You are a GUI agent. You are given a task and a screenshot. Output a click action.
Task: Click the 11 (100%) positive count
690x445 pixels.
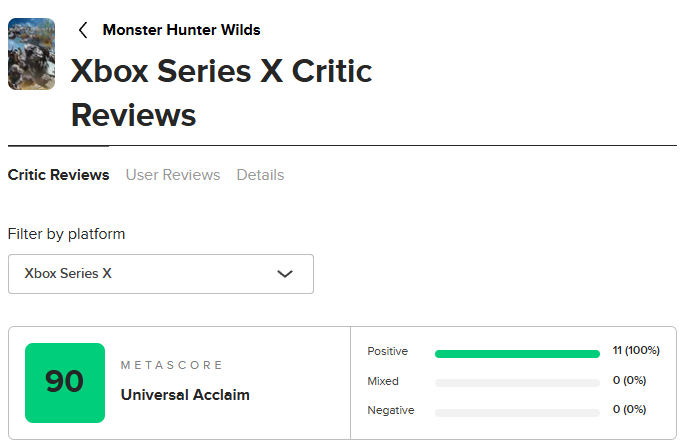(636, 351)
